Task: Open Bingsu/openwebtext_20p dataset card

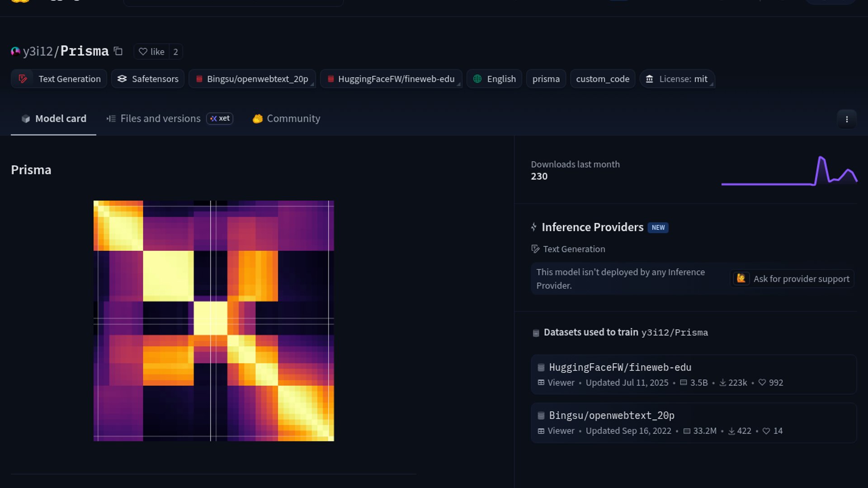Action: [x=611, y=415]
